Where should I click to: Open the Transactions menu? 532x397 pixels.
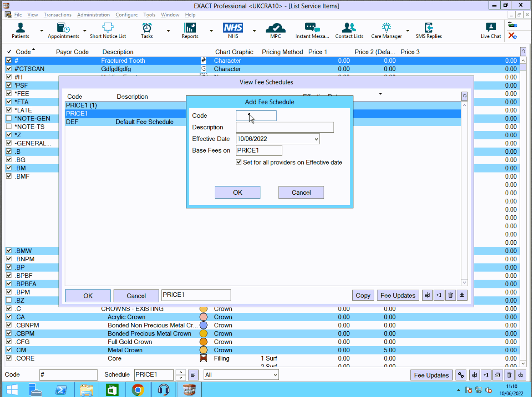(57, 15)
